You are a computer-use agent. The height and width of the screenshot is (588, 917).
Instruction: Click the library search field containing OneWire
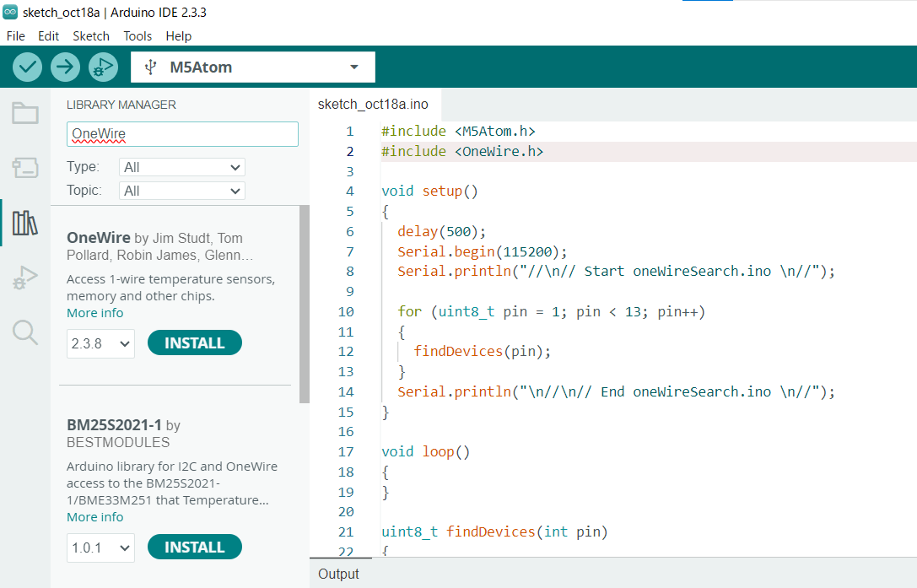pyautogui.click(x=182, y=134)
